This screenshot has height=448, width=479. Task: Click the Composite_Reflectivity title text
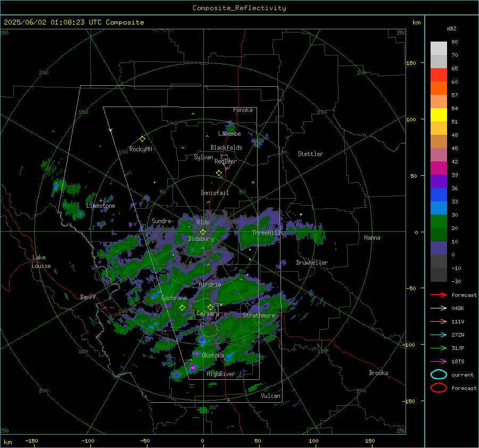[240, 8]
